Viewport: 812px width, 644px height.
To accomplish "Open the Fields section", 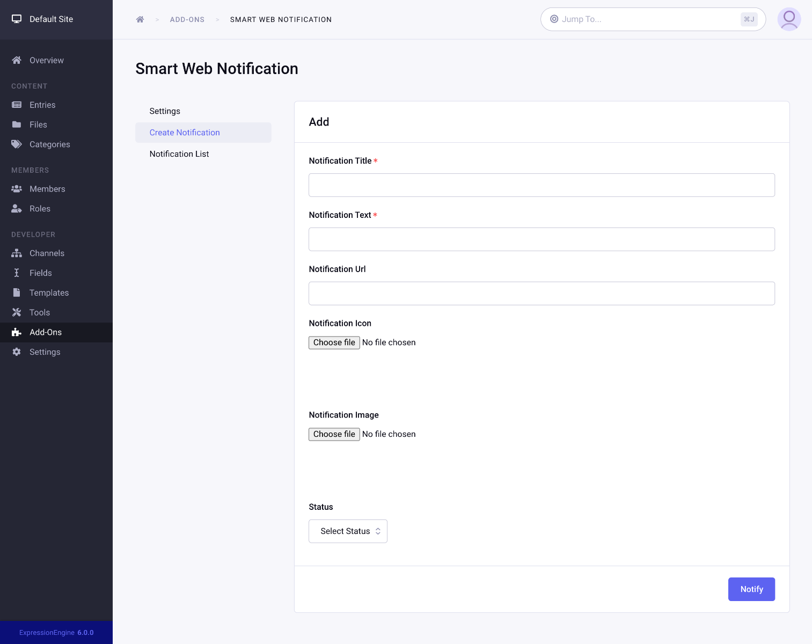I will click(41, 273).
